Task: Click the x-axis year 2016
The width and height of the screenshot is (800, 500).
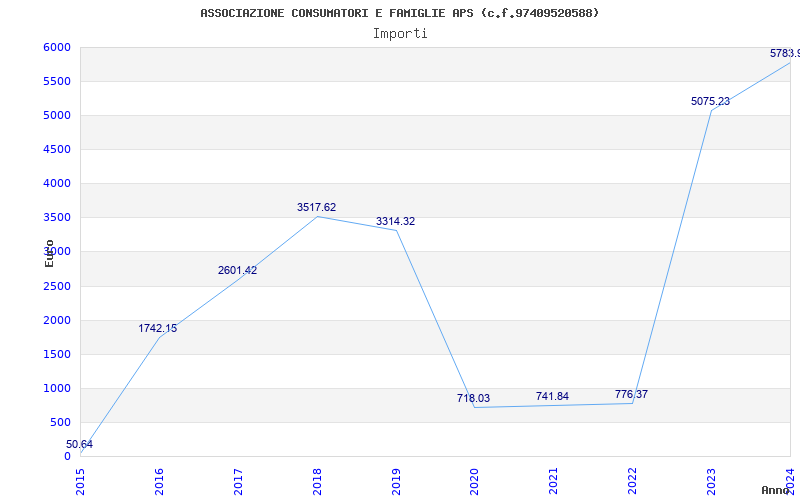Action: [159, 481]
